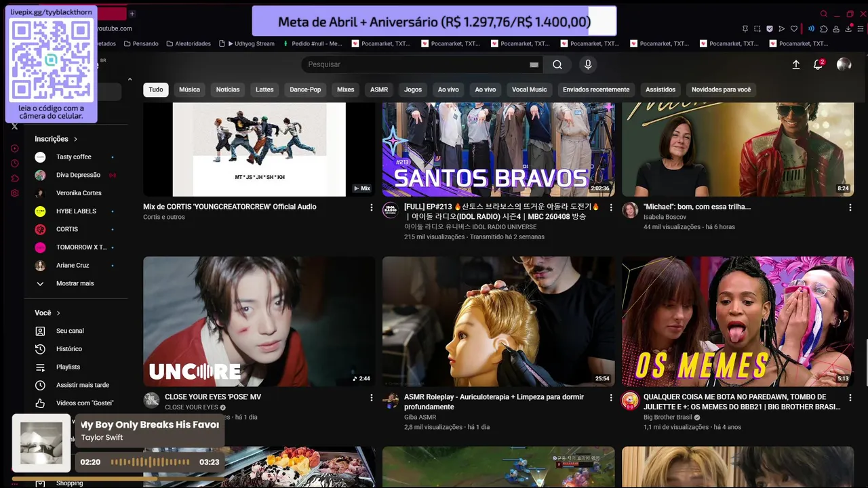The image size is (868, 488).
Task: Click the YouTube search magnifier button
Action: point(557,64)
